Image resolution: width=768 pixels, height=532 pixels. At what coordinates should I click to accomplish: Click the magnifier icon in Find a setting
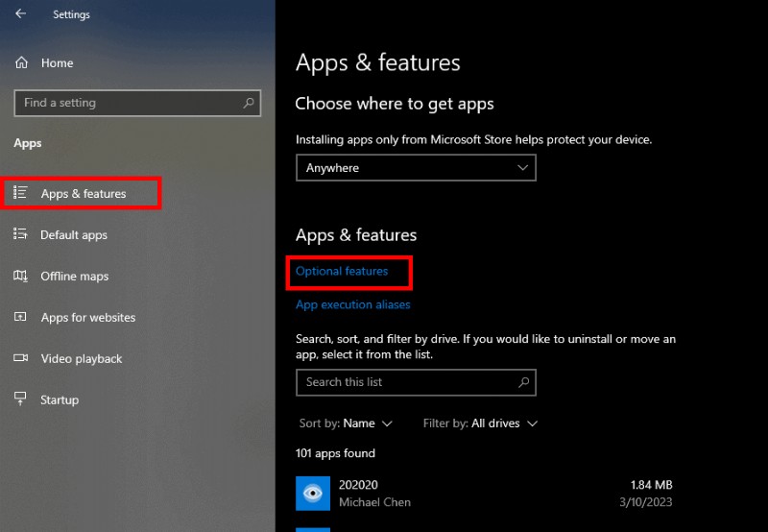coord(249,103)
